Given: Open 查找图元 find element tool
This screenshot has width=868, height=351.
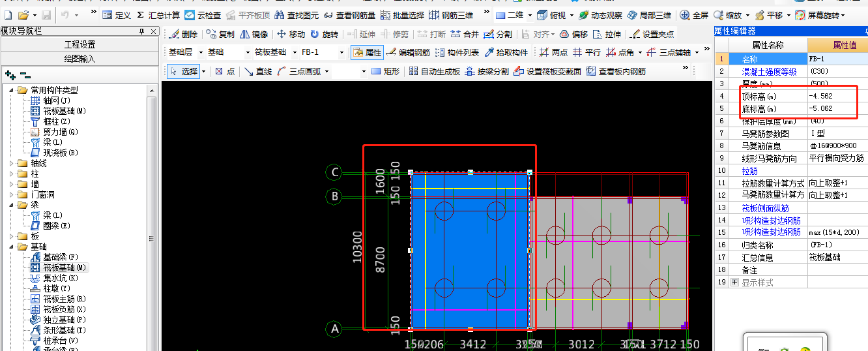Looking at the screenshot, I should pyautogui.click(x=297, y=15).
